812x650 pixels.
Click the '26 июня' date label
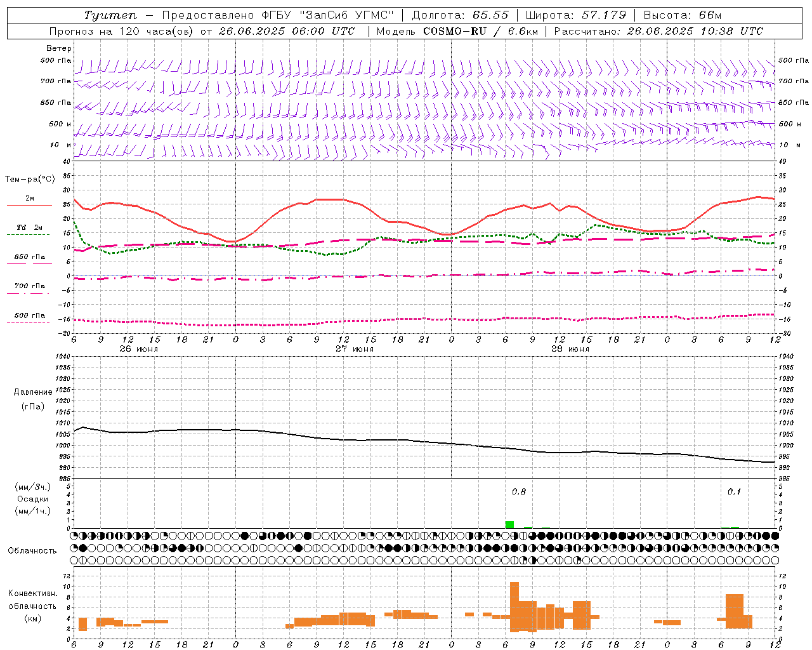pyautogui.click(x=139, y=349)
